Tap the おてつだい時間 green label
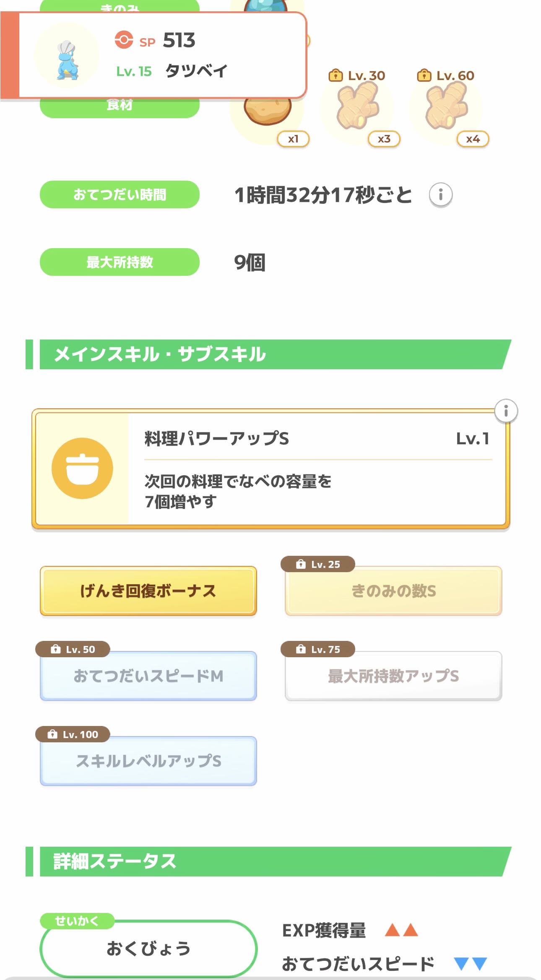This screenshot has height=980, width=541. tap(120, 194)
